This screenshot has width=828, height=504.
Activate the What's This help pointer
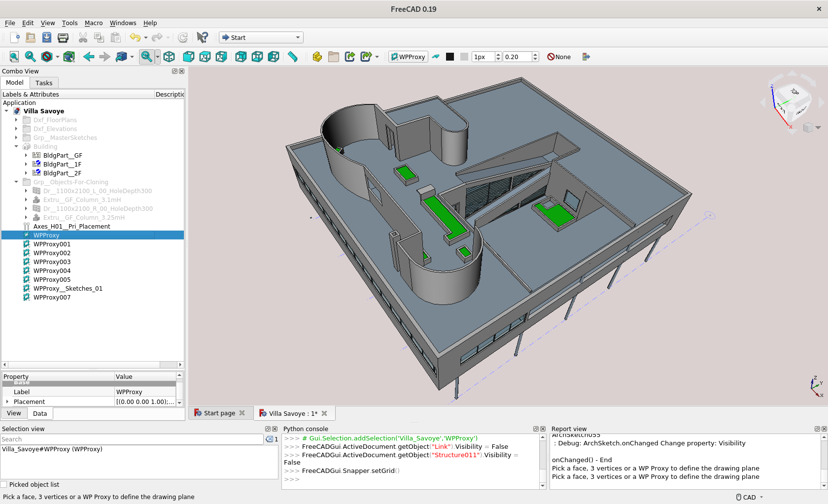coord(202,37)
